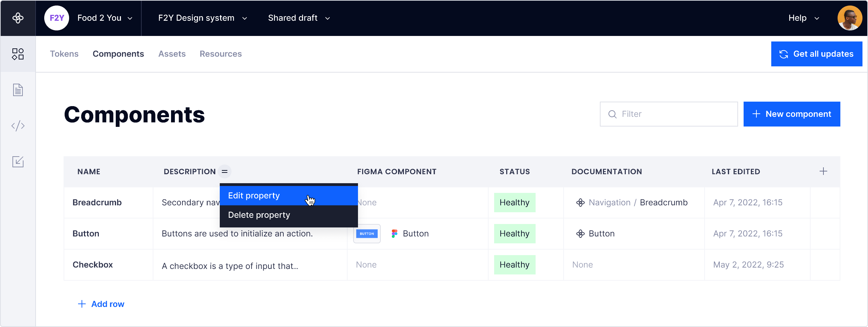Open the documentation page icon in sidebar
Image resolution: width=868 pixels, height=327 pixels.
[18, 90]
